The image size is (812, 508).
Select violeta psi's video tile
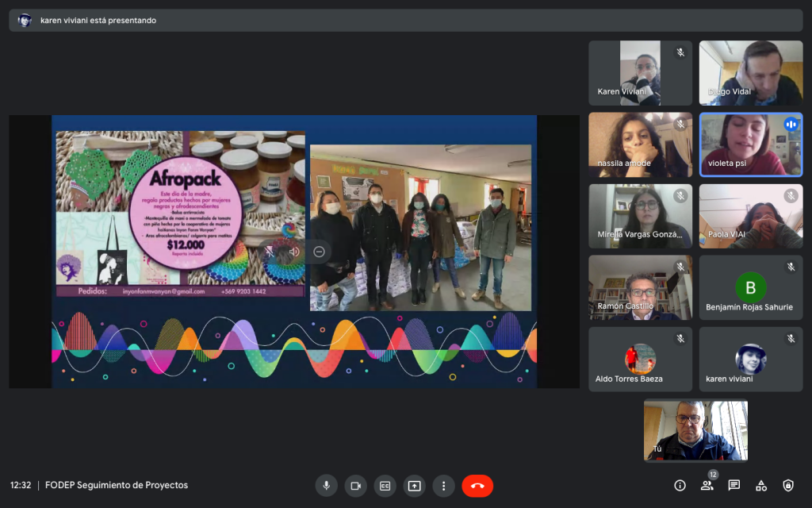[750, 144]
